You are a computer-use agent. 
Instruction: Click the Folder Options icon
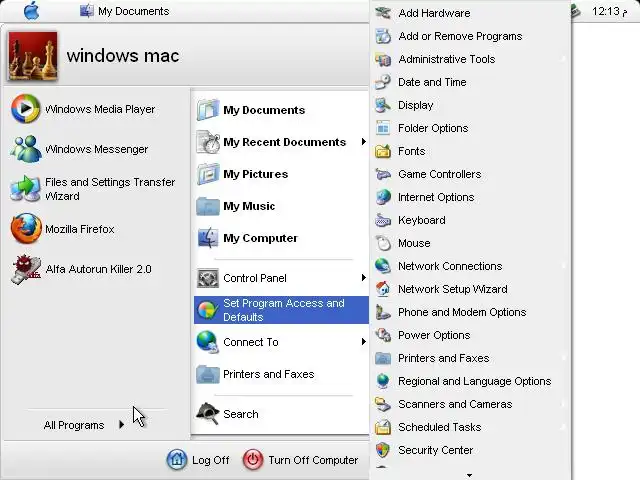point(383,128)
